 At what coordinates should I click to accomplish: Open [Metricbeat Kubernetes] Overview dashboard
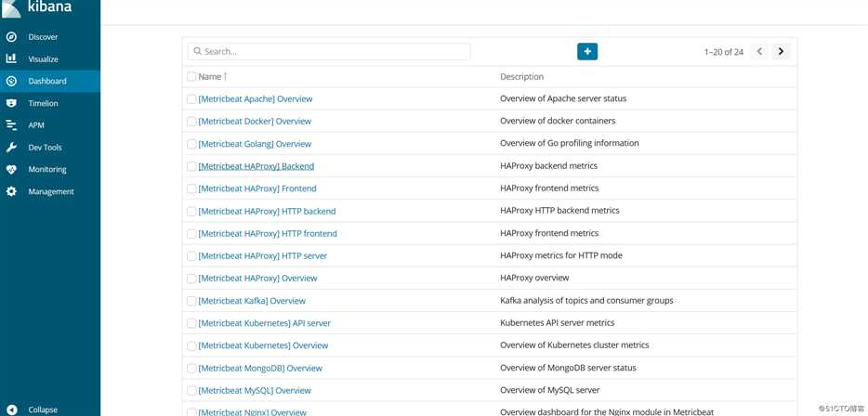click(x=264, y=345)
